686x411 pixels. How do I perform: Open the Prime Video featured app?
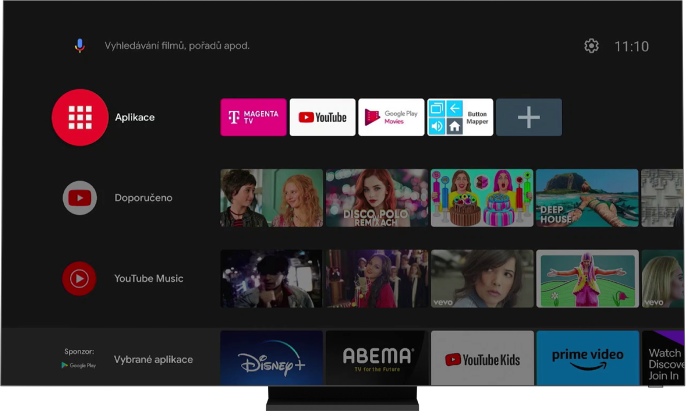[588, 358]
